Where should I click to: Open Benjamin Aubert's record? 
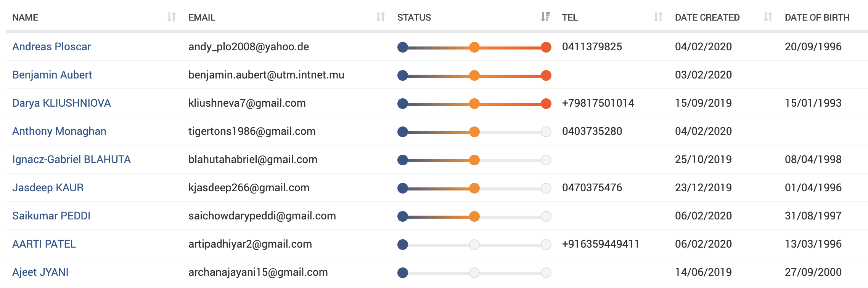[52, 75]
